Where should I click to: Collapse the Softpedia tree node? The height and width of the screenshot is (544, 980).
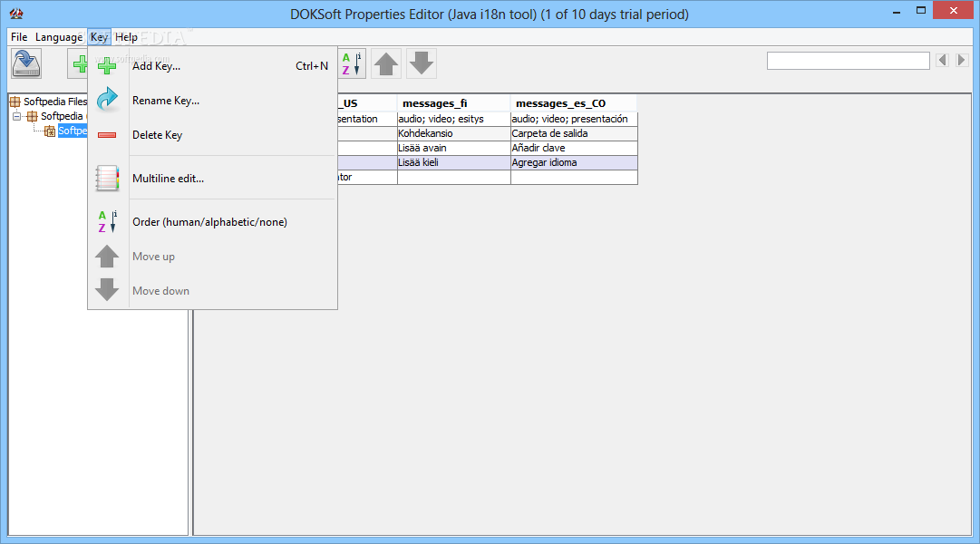point(17,116)
